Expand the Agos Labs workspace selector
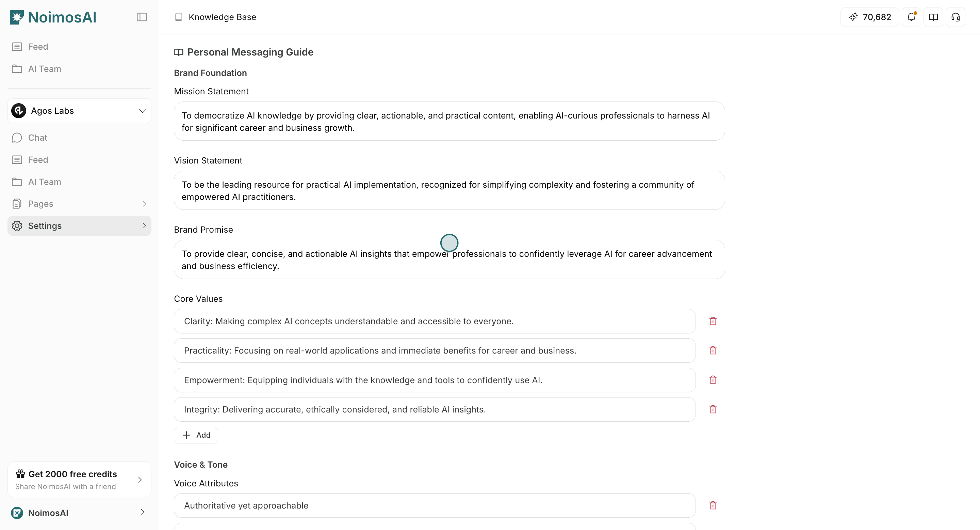Screen dimensions: 980x530 click(79, 110)
